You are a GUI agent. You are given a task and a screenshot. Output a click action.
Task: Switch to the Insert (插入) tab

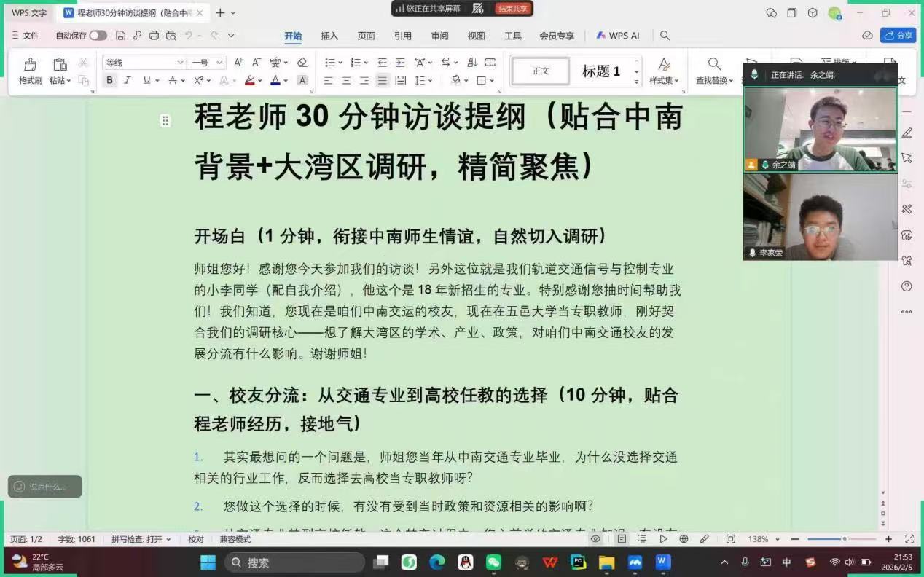tap(329, 36)
